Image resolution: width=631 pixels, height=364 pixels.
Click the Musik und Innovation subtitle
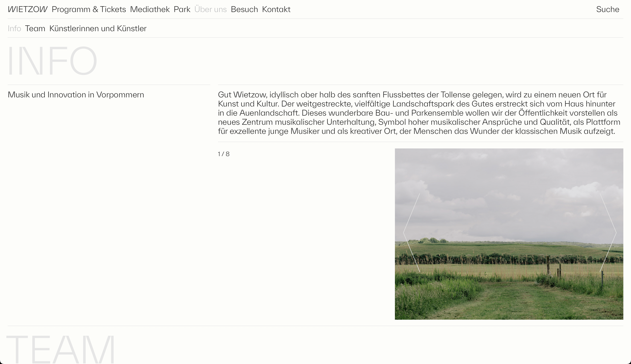(x=76, y=95)
